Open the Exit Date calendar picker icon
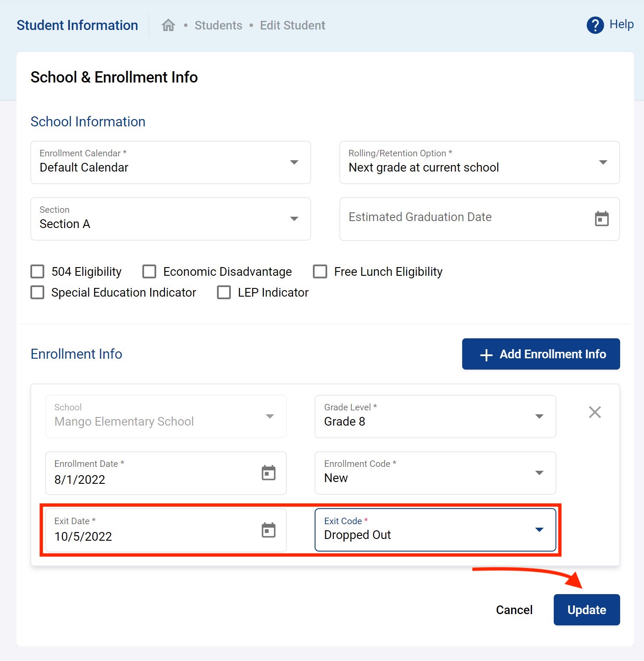Image resolution: width=644 pixels, height=661 pixels. 268,530
